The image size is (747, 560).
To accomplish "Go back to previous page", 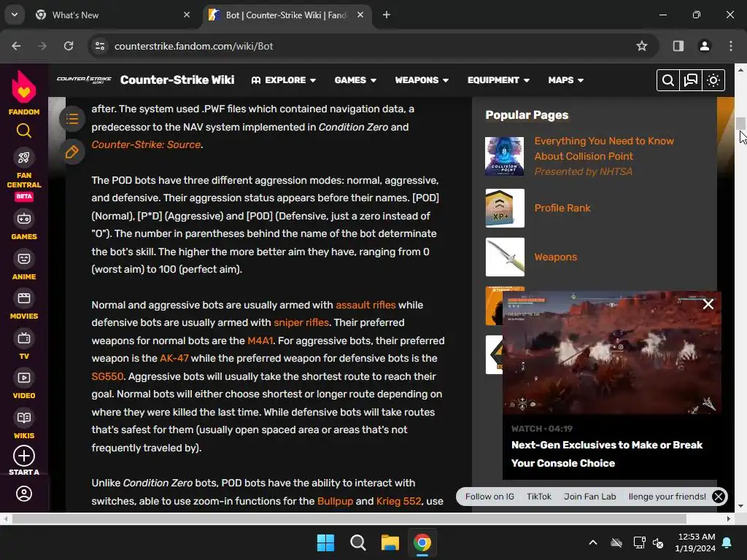I will click(x=16, y=46).
